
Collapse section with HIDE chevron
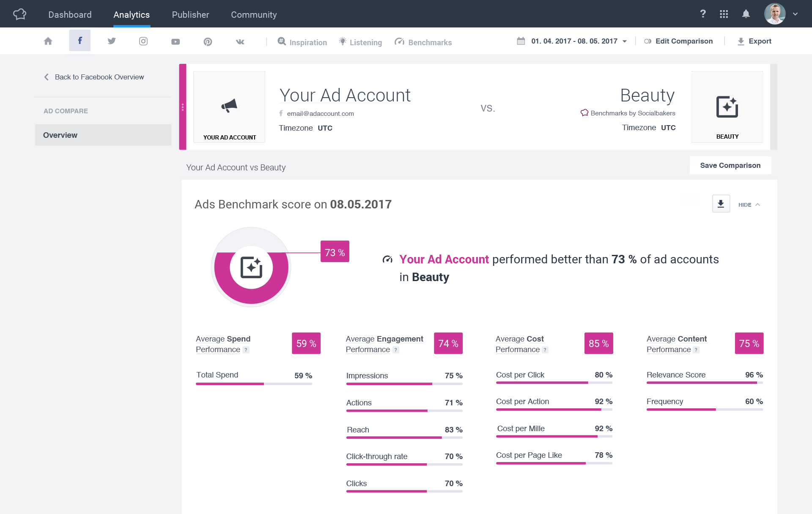[x=757, y=205]
